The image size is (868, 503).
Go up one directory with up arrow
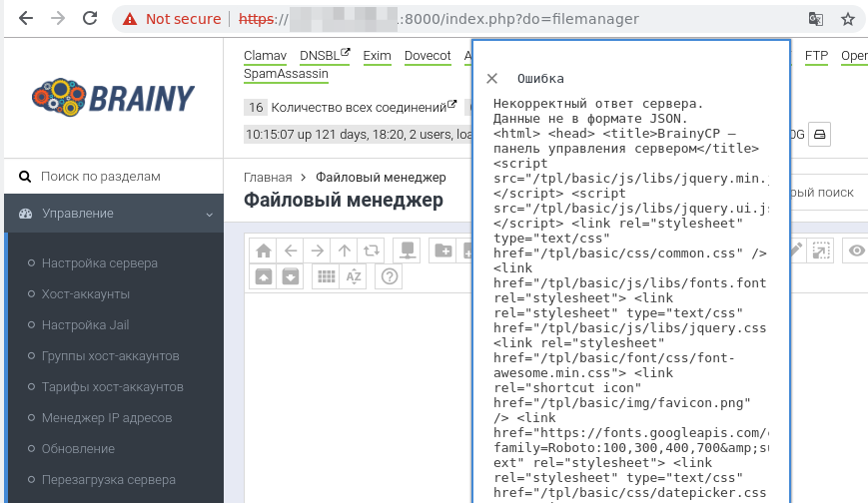[x=344, y=251]
